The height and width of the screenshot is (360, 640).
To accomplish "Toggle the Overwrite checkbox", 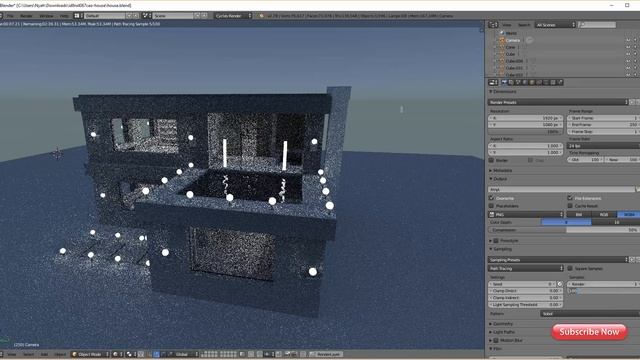I will click(x=491, y=198).
